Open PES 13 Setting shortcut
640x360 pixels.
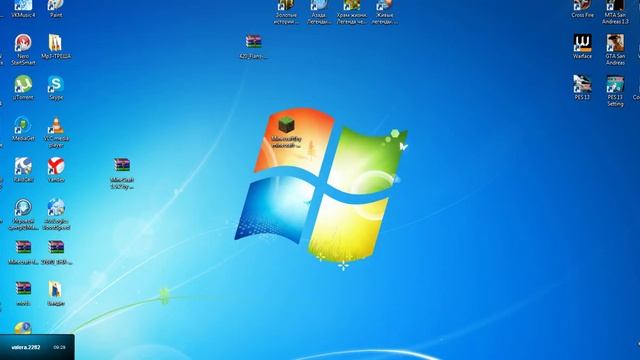615,91
